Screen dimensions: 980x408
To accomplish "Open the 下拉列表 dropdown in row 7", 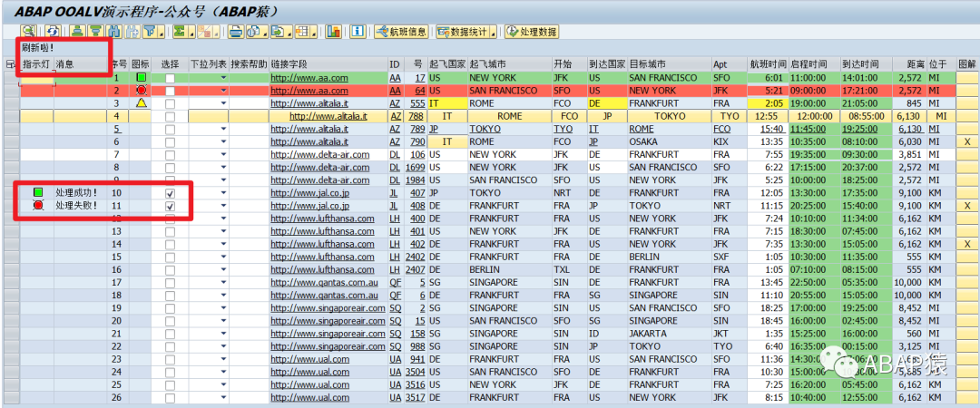I will click(223, 154).
